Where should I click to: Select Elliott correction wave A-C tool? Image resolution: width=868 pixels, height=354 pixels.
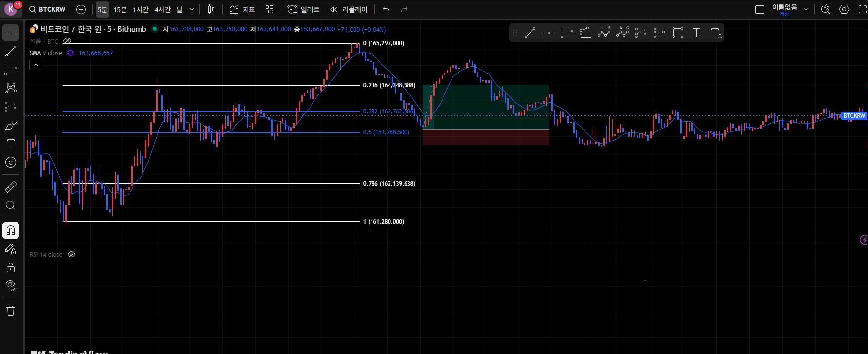[x=622, y=33]
